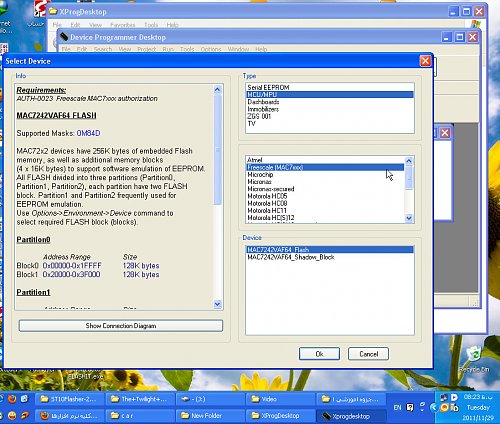The height and width of the screenshot is (424, 500).
Task: Click the Info panel scrollbar thumb
Action: point(217,149)
